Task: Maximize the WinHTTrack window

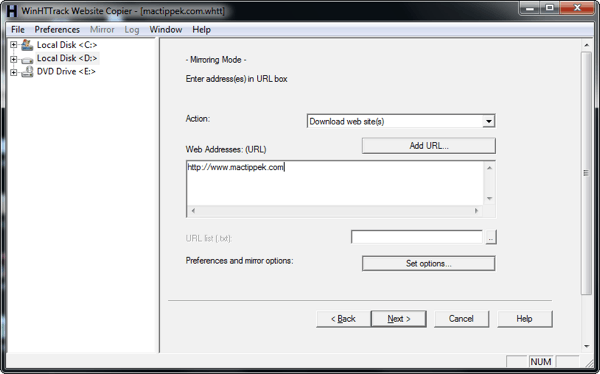Action: (x=549, y=8)
